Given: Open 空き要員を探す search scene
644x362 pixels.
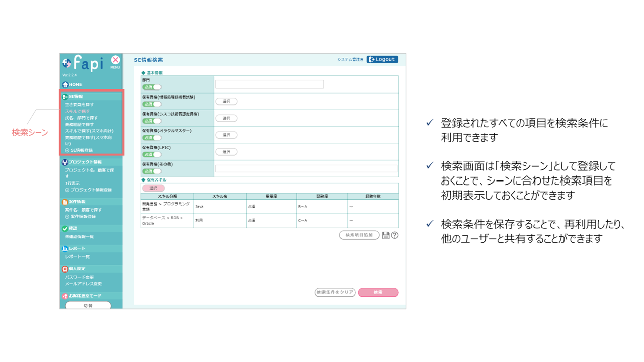Looking at the screenshot, I should (79, 105).
